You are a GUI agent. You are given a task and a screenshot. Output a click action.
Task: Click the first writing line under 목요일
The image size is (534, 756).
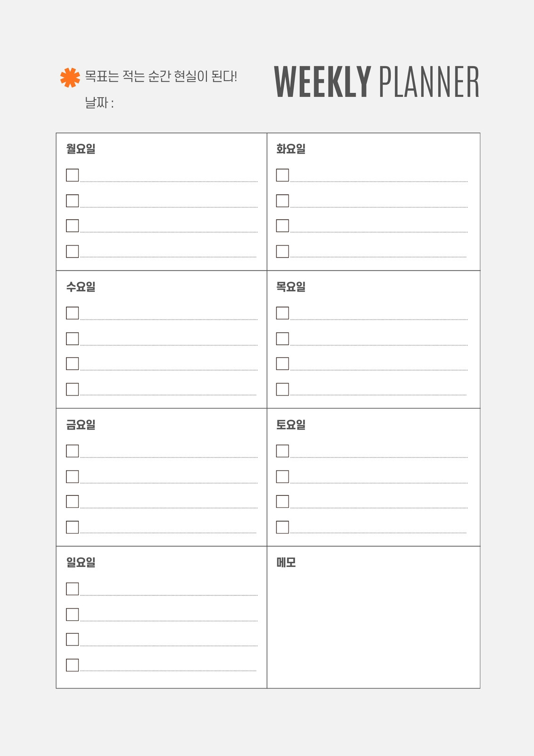click(x=379, y=319)
